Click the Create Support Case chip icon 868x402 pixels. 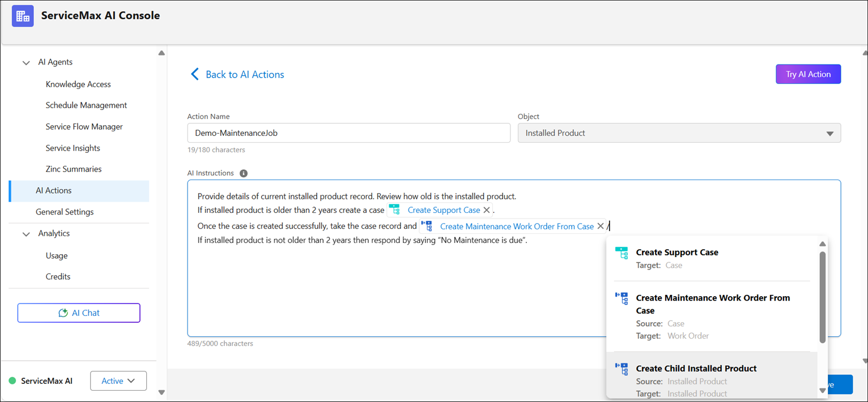(x=394, y=210)
